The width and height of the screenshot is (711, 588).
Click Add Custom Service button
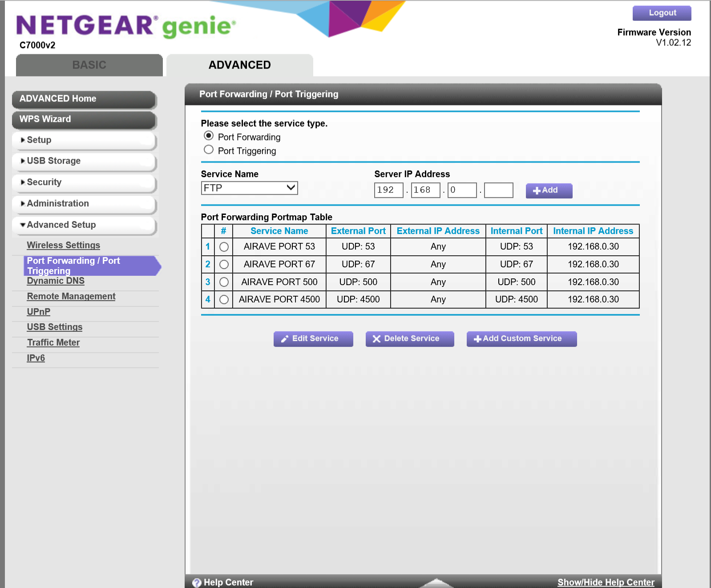tap(521, 339)
